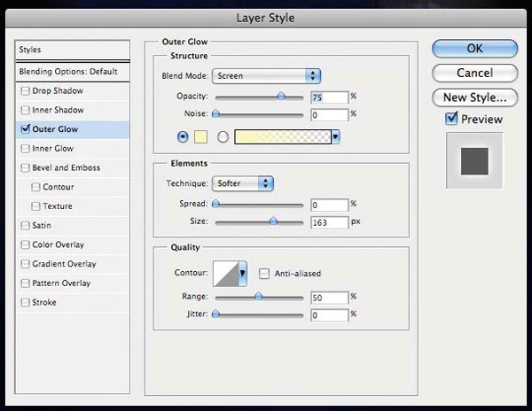The image size is (532, 411).
Task: Select the Drop Shadow label in the list
Action: pyautogui.click(x=58, y=91)
